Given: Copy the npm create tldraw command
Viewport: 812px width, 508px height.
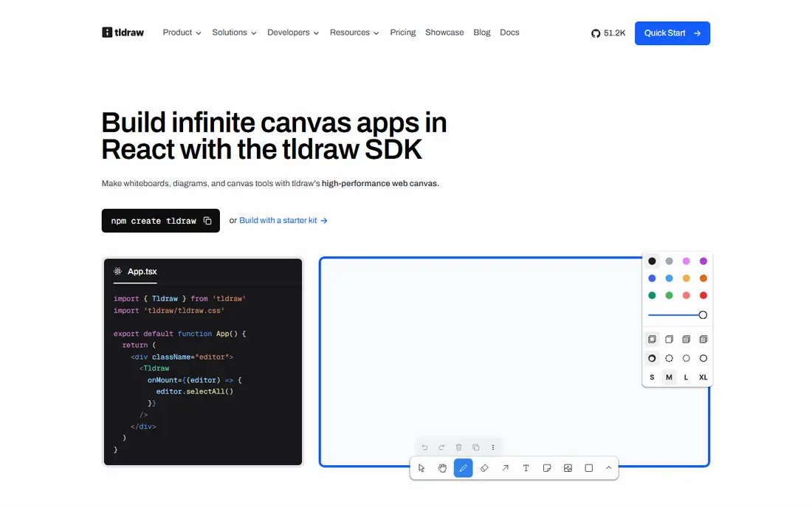Looking at the screenshot, I should 207,221.
